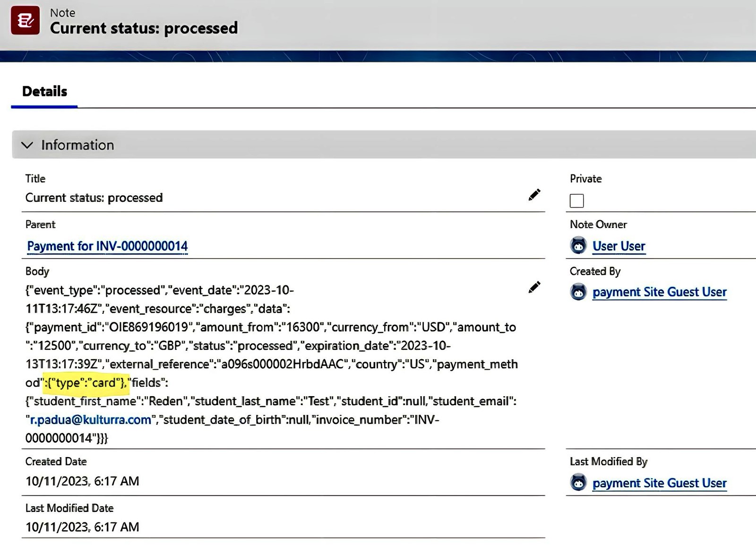Click the Created By user avatar icon

tap(578, 292)
